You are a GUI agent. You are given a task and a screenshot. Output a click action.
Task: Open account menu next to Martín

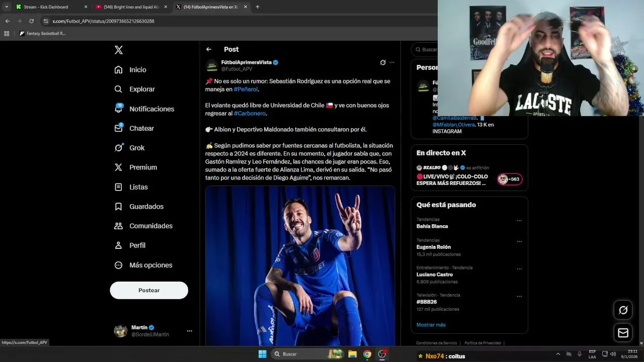pos(190,331)
